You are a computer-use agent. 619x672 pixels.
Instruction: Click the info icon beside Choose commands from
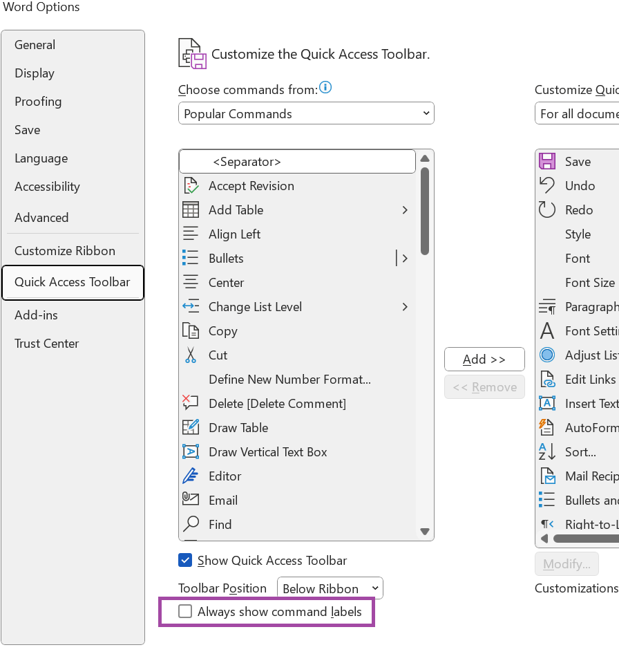325,87
